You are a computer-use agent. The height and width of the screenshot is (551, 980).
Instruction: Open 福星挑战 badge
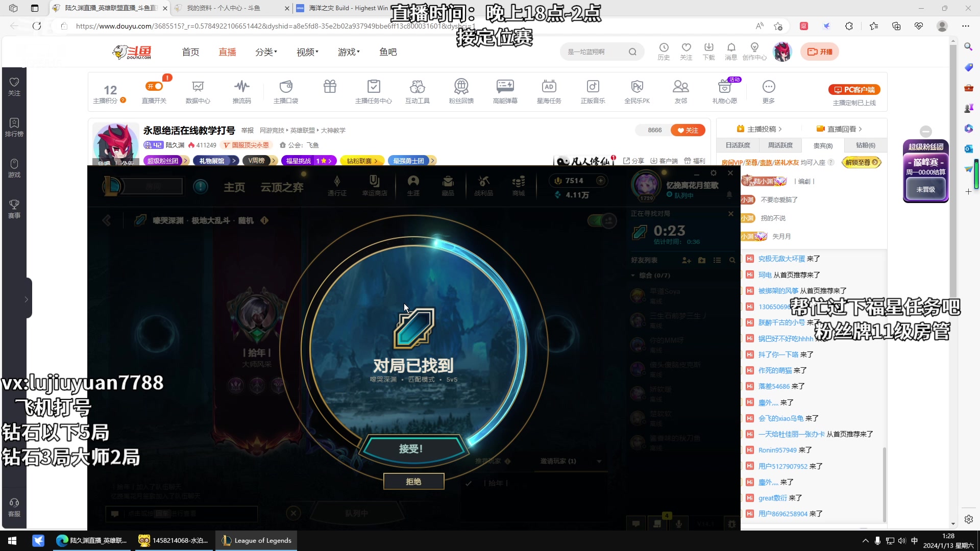coord(308,161)
